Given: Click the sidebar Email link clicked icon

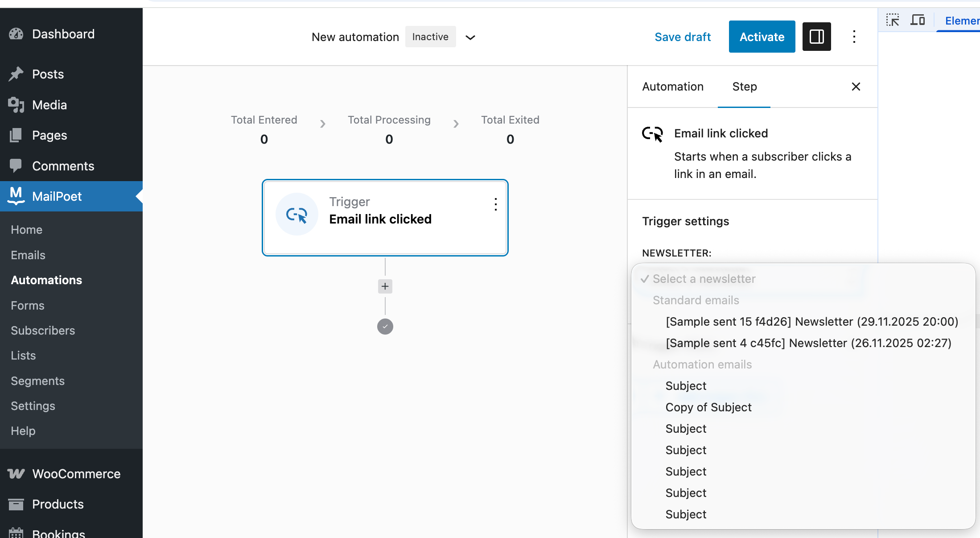Looking at the screenshot, I should 653,134.
